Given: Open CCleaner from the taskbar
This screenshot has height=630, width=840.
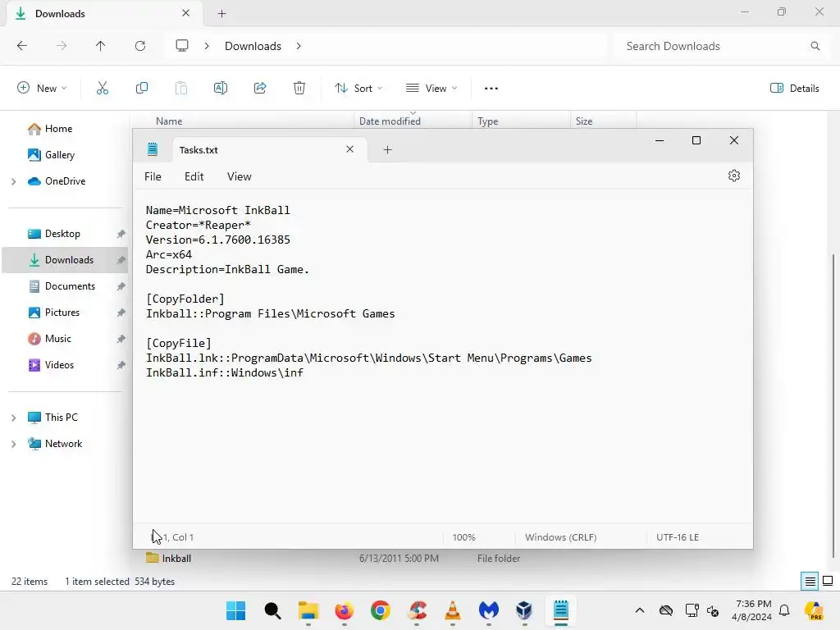Looking at the screenshot, I should coord(417,610).
